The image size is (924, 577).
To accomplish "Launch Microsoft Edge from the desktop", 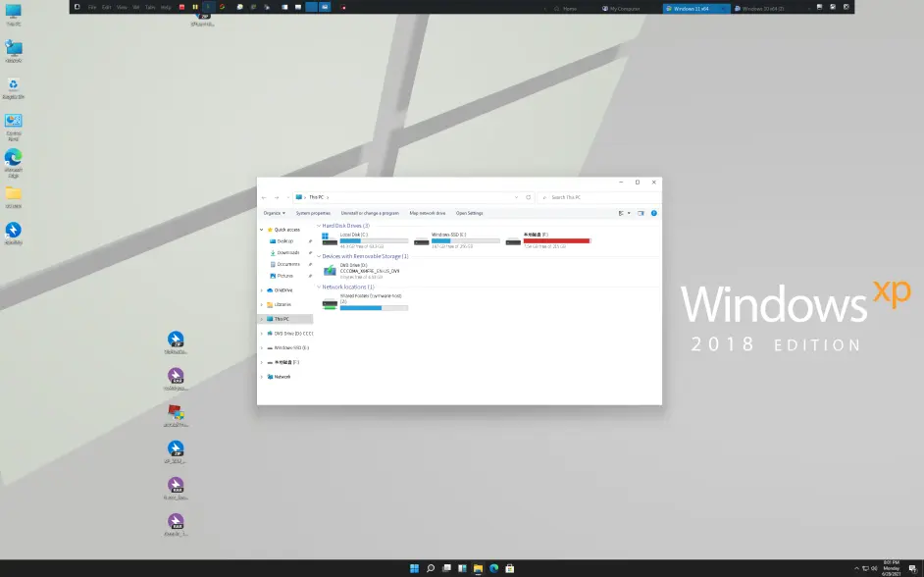I will point(13,163).
